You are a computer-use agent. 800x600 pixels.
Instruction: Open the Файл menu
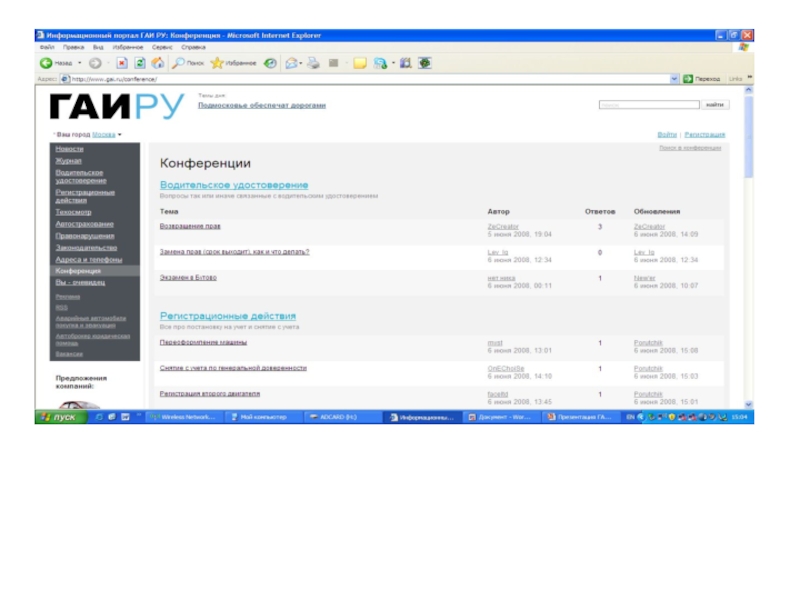(47, 47)
